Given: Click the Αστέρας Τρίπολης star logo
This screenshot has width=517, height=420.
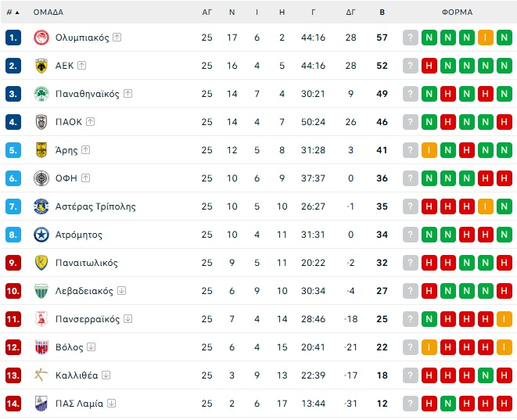Looking at the screenshot, I should point(41,206).
